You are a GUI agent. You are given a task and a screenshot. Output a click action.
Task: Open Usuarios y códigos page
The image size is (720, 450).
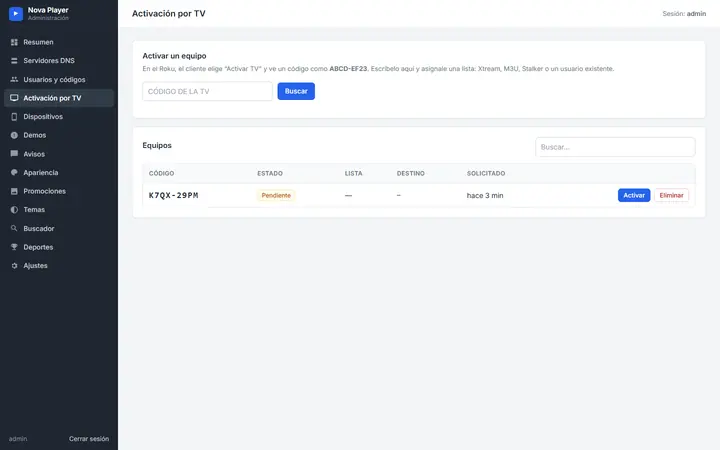pos(59,79)
